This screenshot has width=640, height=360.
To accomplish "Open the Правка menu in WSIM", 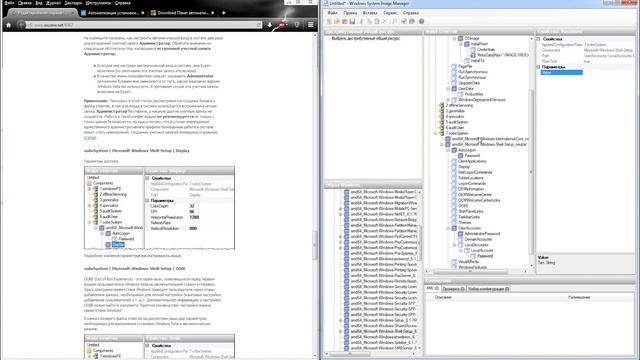I will [350, 13].
